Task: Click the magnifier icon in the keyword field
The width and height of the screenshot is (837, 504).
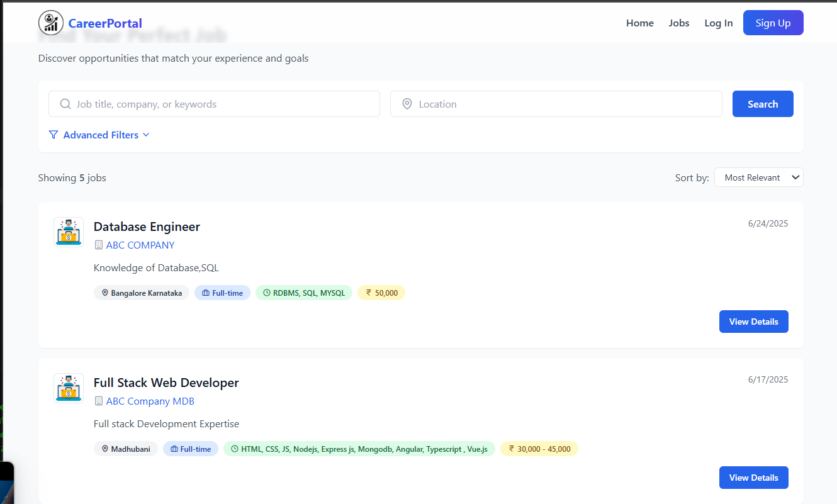Action: (x=65, y=104)
